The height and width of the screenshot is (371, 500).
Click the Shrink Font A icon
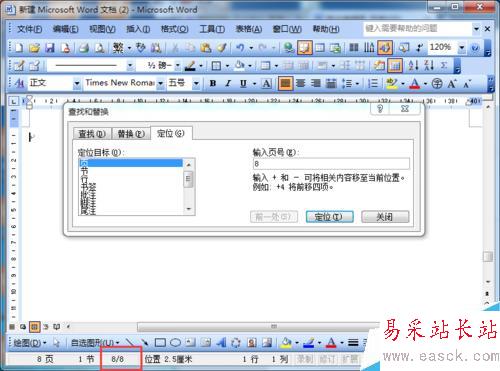(467, 83)
